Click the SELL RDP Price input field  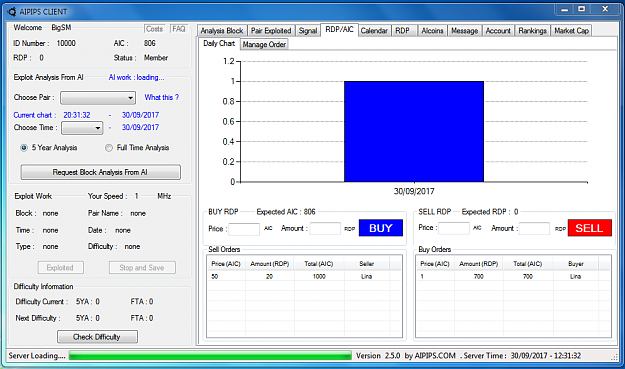click(454, 228)
